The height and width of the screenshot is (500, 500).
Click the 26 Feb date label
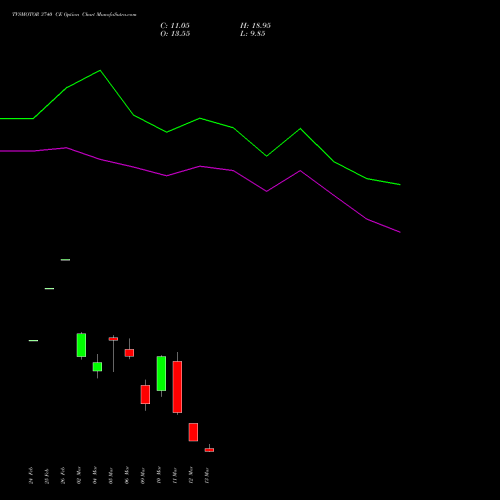pyautogui.click(x=63, y=475)
